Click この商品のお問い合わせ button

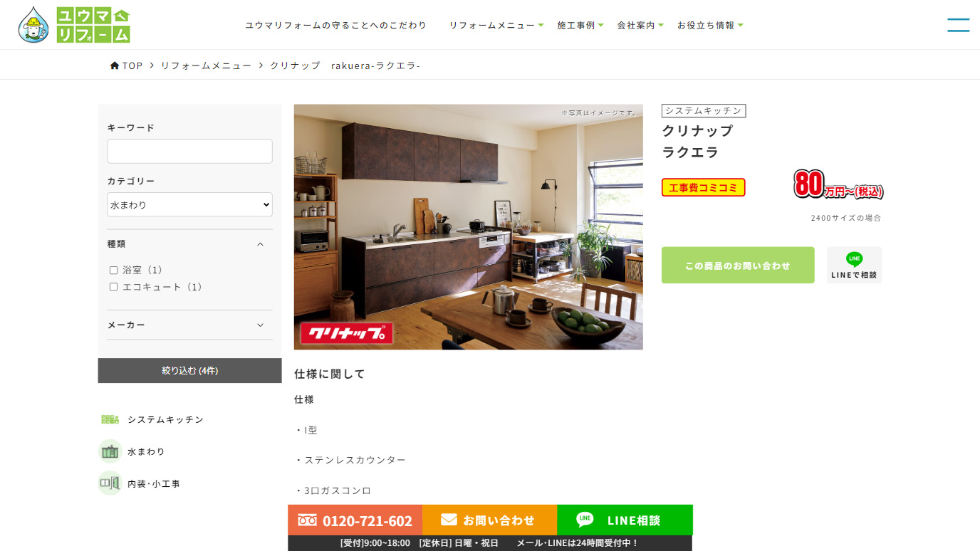point(738,266)
